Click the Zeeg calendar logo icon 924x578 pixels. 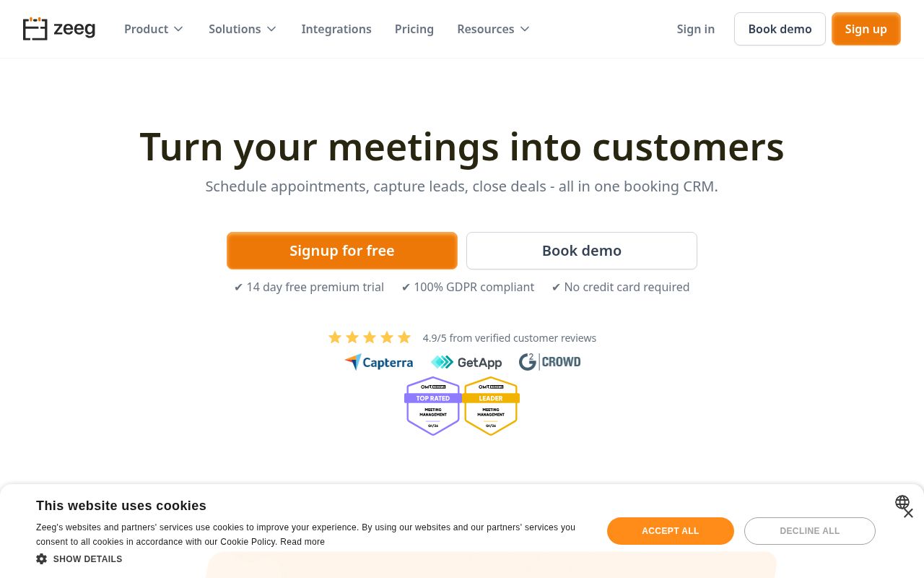point(35,29)
